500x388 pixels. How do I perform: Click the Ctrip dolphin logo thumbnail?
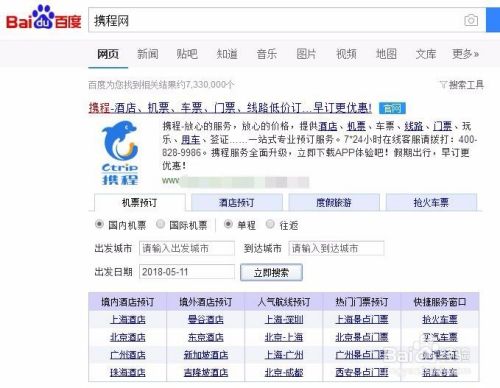click(x=120, y=153)
